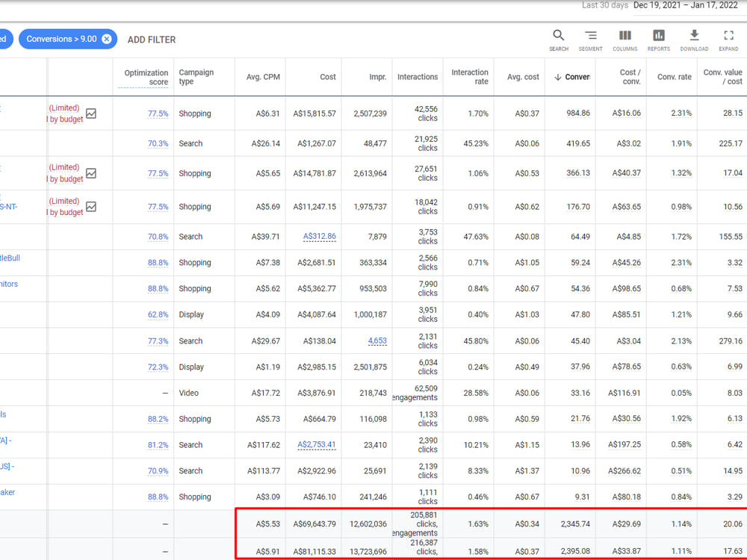Screen dimensions: 747x560
Task: Select the 366.13 conversions cell
Action: click(578, 173)
